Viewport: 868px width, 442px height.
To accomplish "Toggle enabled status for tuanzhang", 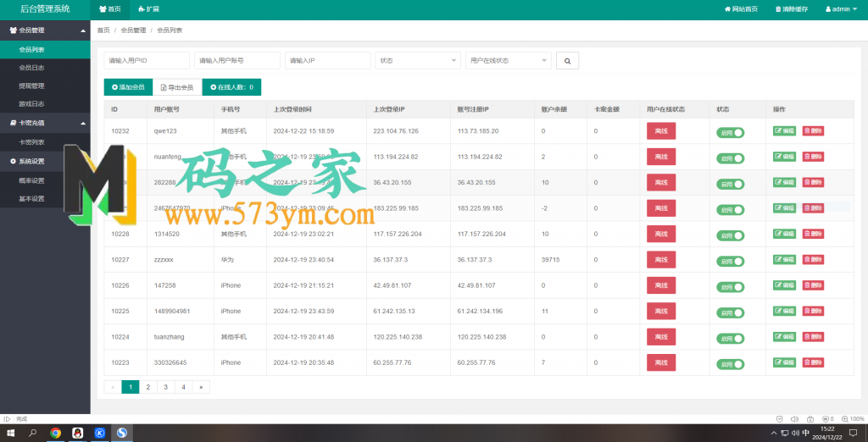I will (x=730, y=339).
